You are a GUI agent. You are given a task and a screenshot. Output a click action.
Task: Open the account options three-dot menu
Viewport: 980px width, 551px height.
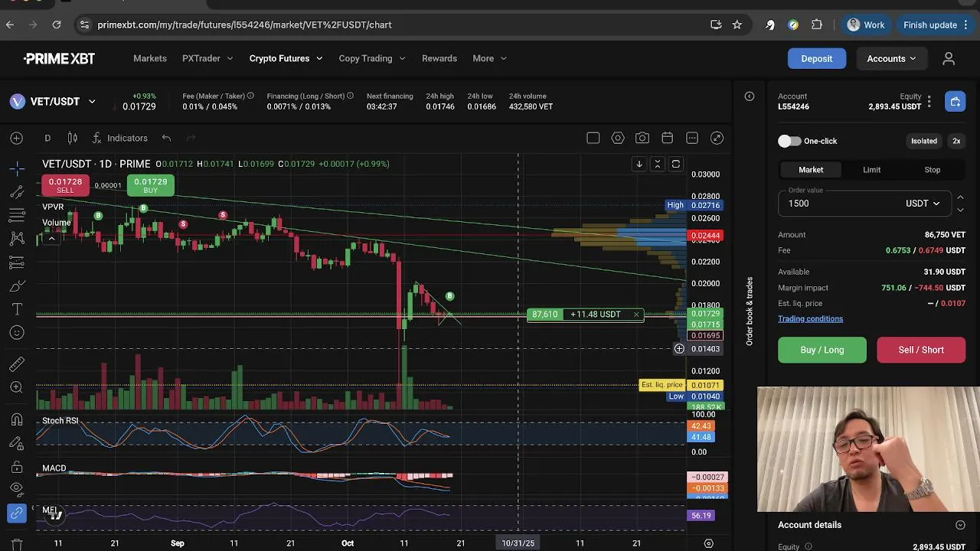[929, 101]
